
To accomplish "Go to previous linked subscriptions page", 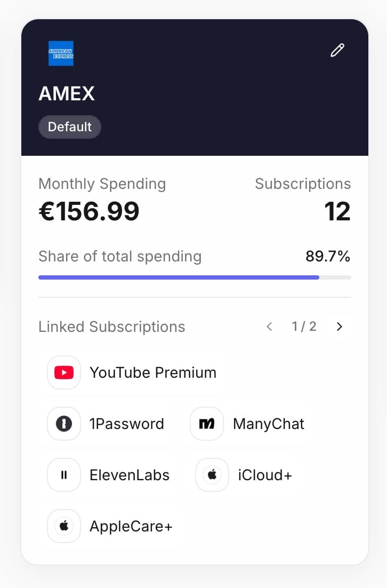I will pos(269,327).
